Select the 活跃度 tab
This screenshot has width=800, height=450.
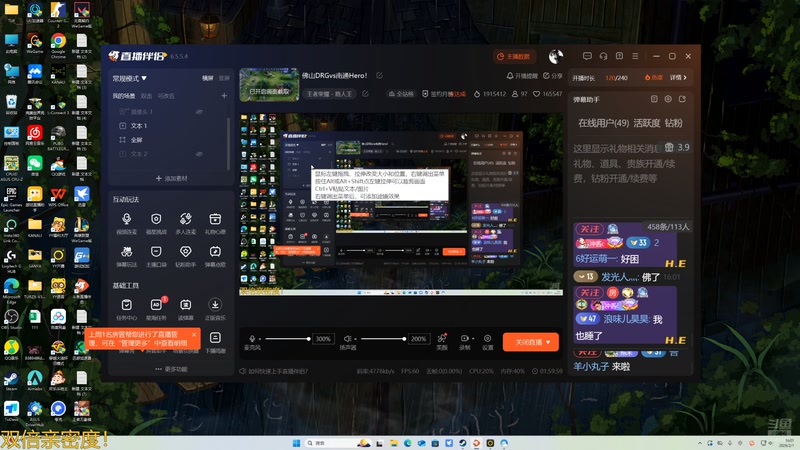pos(646,123)
